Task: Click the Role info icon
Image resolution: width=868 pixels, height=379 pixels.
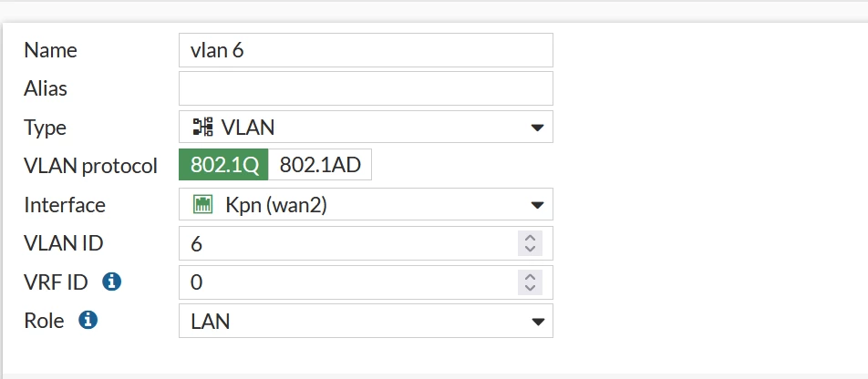Action: (88, 320)
